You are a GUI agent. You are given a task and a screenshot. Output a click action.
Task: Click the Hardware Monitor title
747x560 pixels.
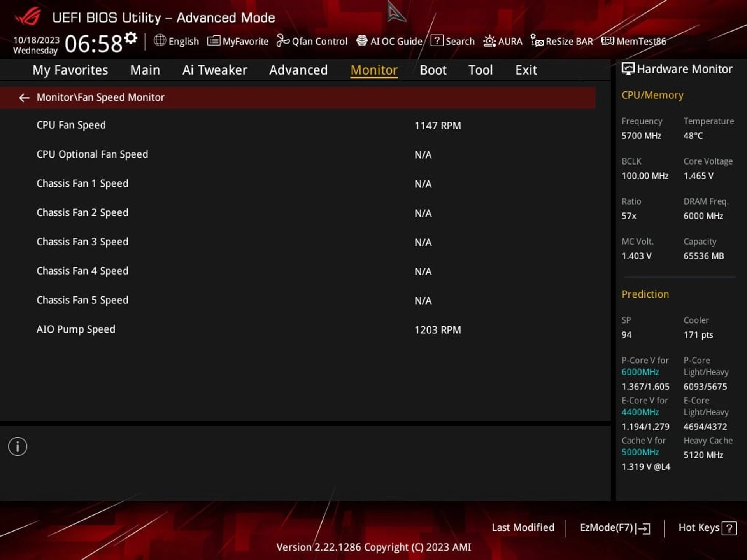[x=684, y=69]
